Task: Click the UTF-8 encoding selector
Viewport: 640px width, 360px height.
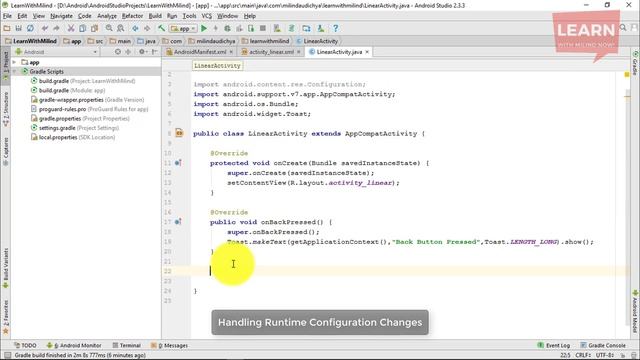Action: pos(605,355)
